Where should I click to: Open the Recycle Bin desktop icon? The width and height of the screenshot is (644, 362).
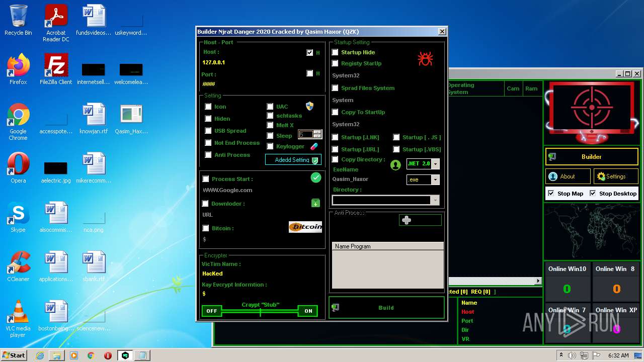click(x=18, y=20)
